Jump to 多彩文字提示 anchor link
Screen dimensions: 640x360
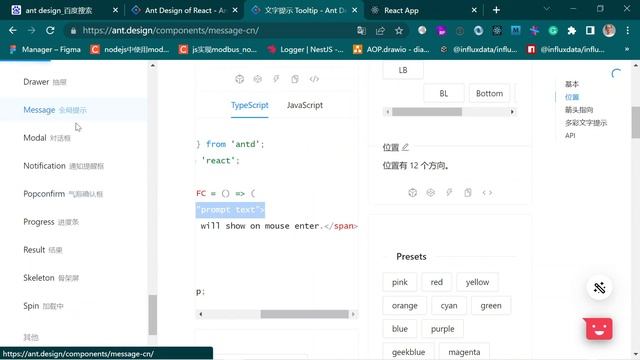pyautogui.click(x=586, y=123)
